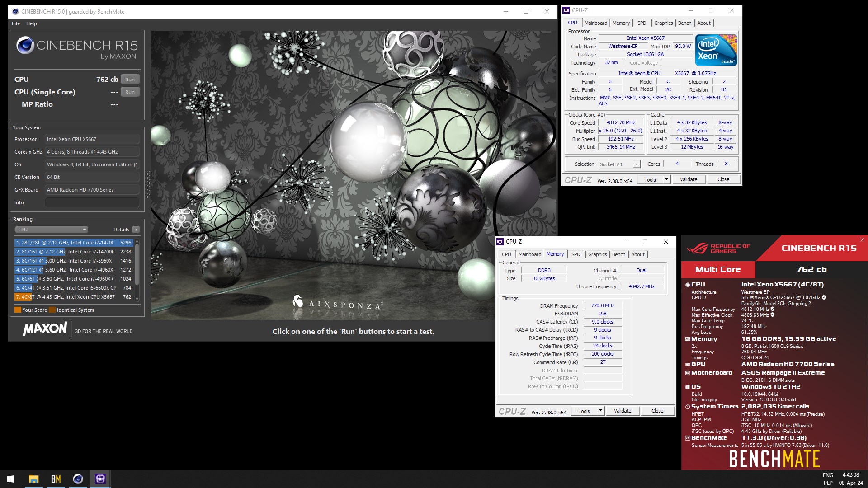Expand Tools arrow in CPU-Z Memory window

tap(600, 411)
